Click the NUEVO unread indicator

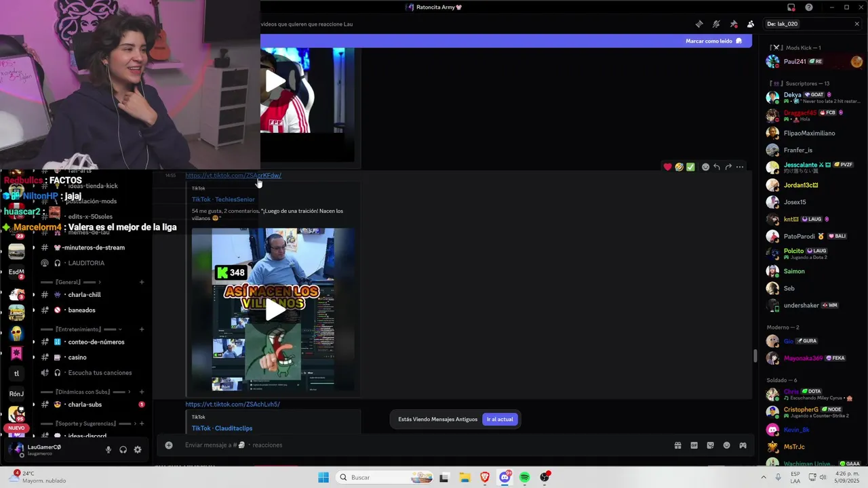pos(16,428)
